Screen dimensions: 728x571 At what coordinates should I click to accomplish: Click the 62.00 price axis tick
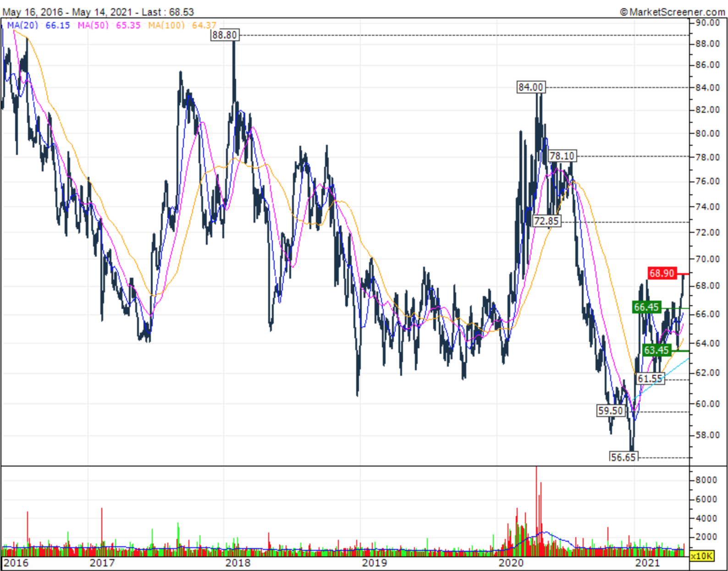708,373
